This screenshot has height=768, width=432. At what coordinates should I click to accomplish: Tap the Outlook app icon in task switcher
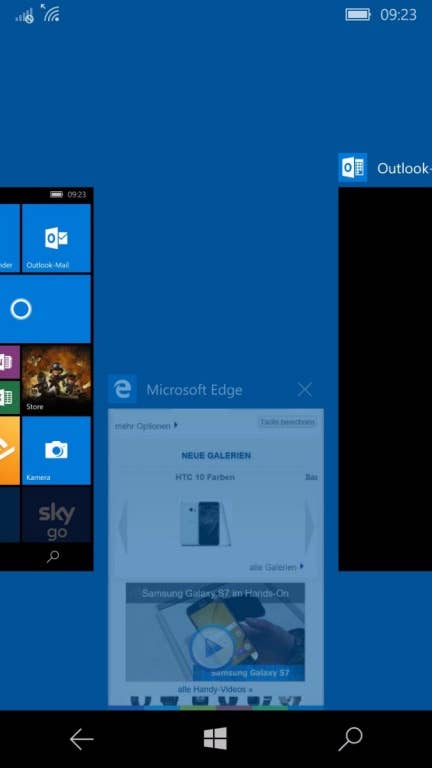(353, 168)
